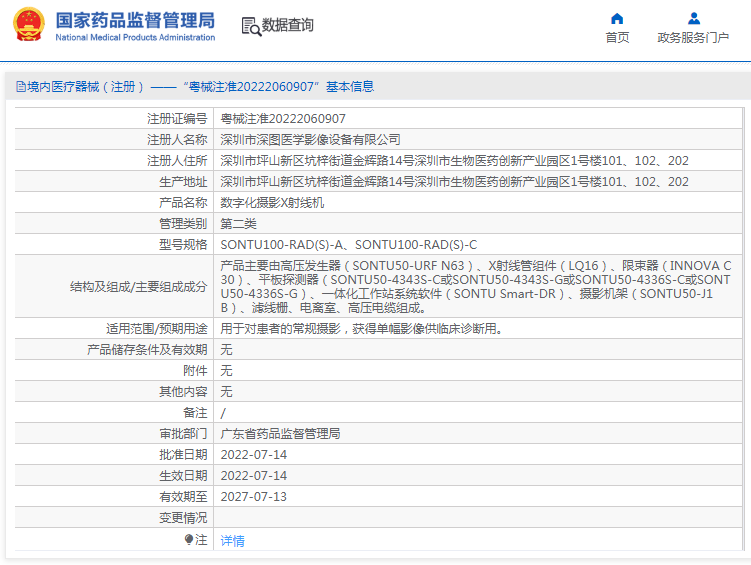This screenshot has width=751, height=565.
Task: Click 批准日期 value 2022-07-14
Action: pos(253,455)
